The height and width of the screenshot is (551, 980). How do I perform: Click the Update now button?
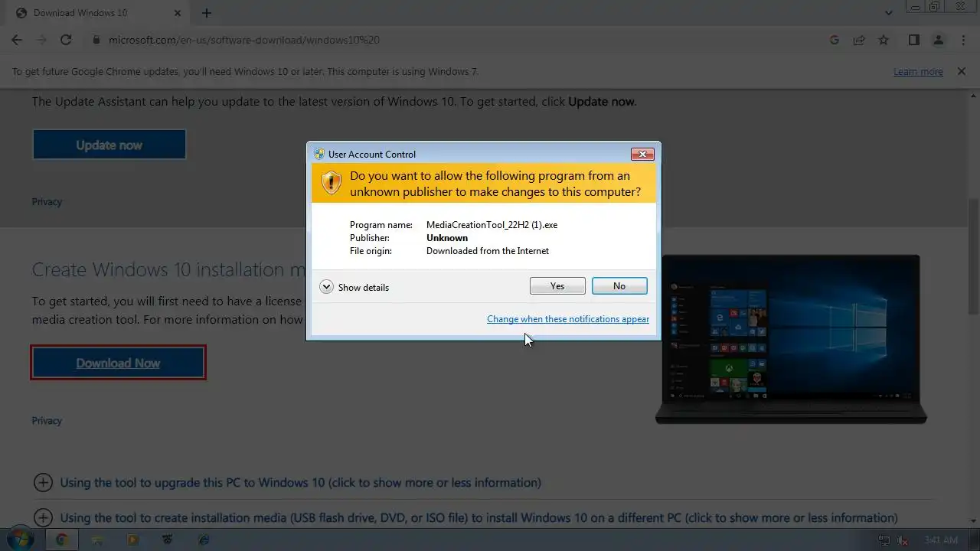(x=109, y=145)
